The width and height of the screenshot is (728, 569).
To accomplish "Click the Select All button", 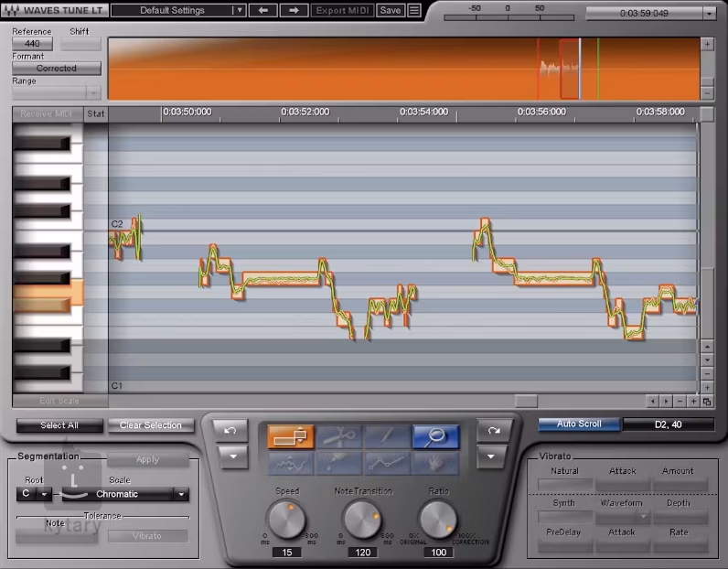I will 59,425.
